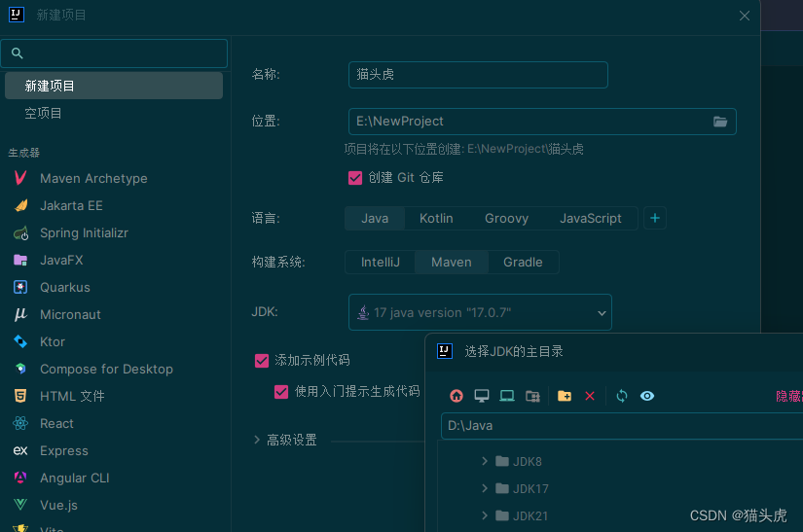Click the Module directory icon in JDK chooser
Viewport: 803px width, 532px height.
pos(532,396)
